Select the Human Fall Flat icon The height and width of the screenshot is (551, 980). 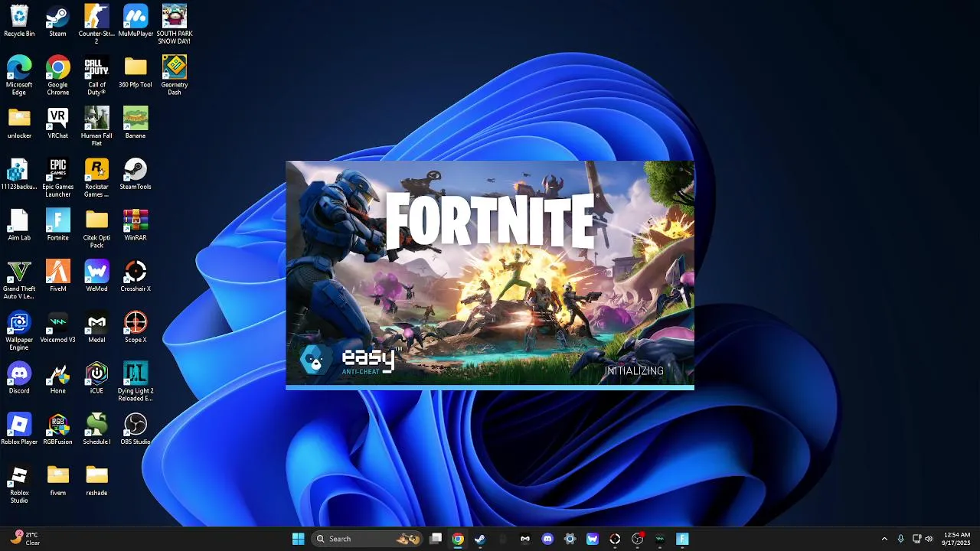click(96, 126)
